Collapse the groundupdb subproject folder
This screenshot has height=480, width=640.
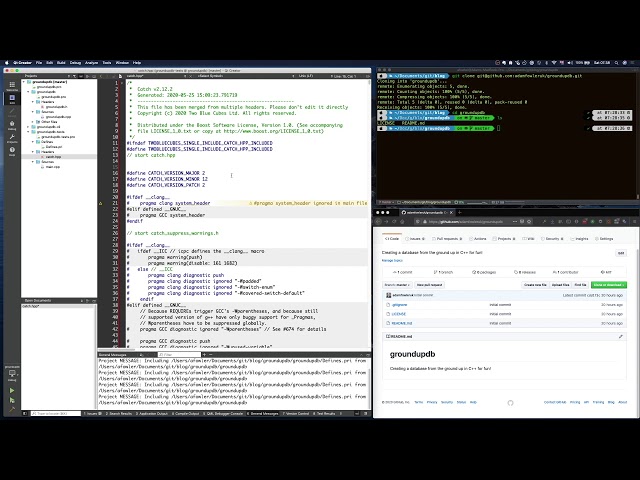(x=28, y=92)
